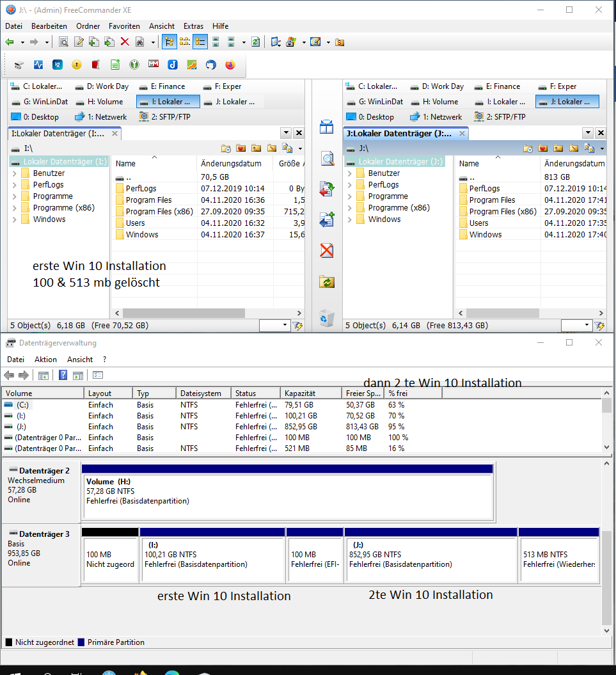
Task: Toggle the details list view button
Action: tap(200, 42)
